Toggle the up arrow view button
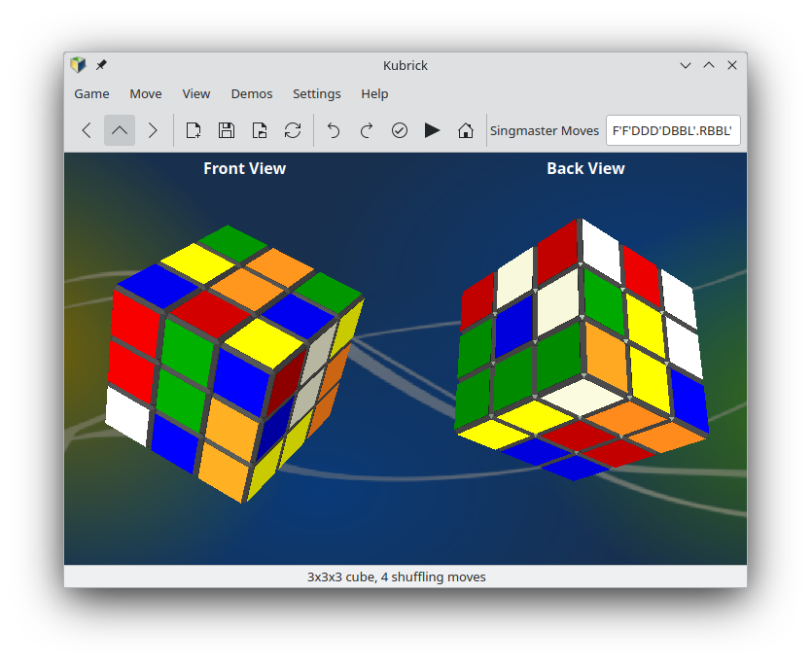 (x=120, y=130)
